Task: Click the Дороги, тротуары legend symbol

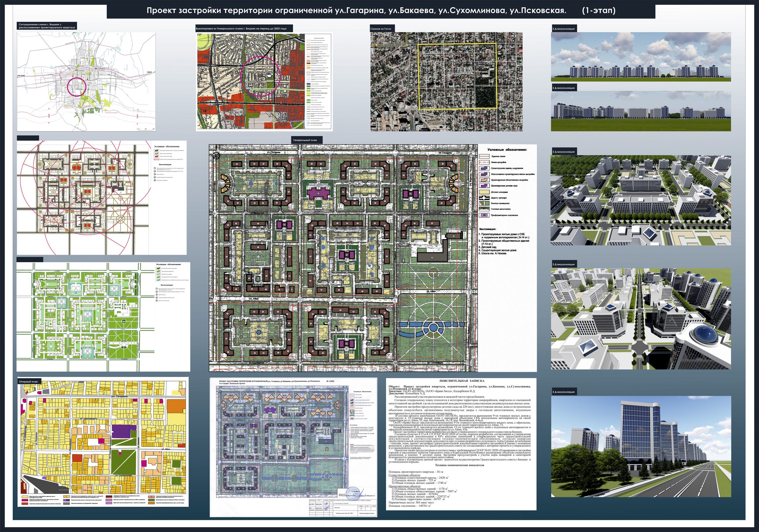Action: 484,198
